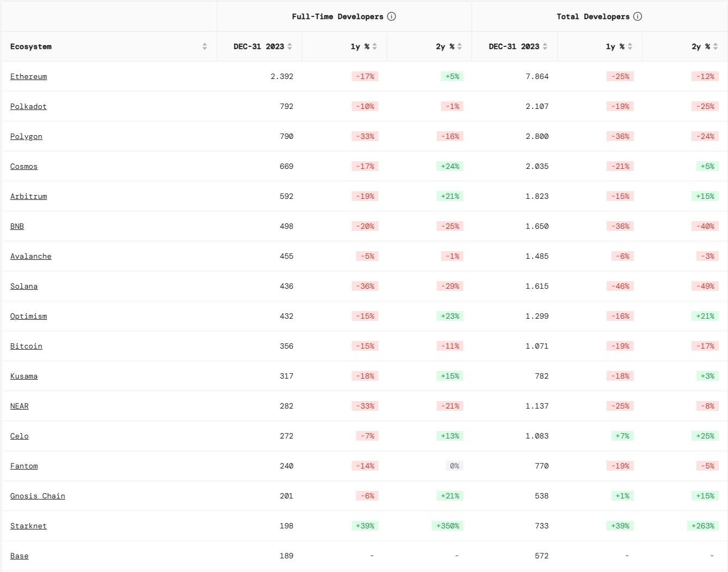This screenshot has width=728, height=572.
Task: Sort Total Developers 2y % column
Action: pyautogui.click(x=715, y=46)
